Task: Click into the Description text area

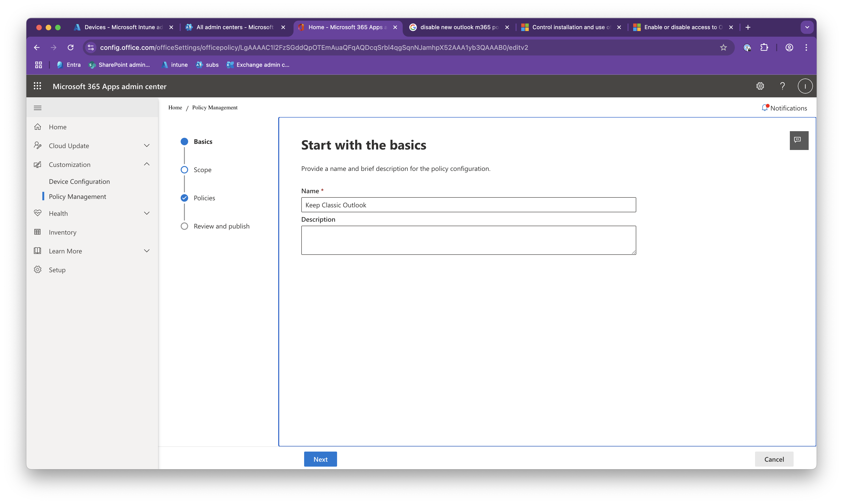Action: pos(469,240)
